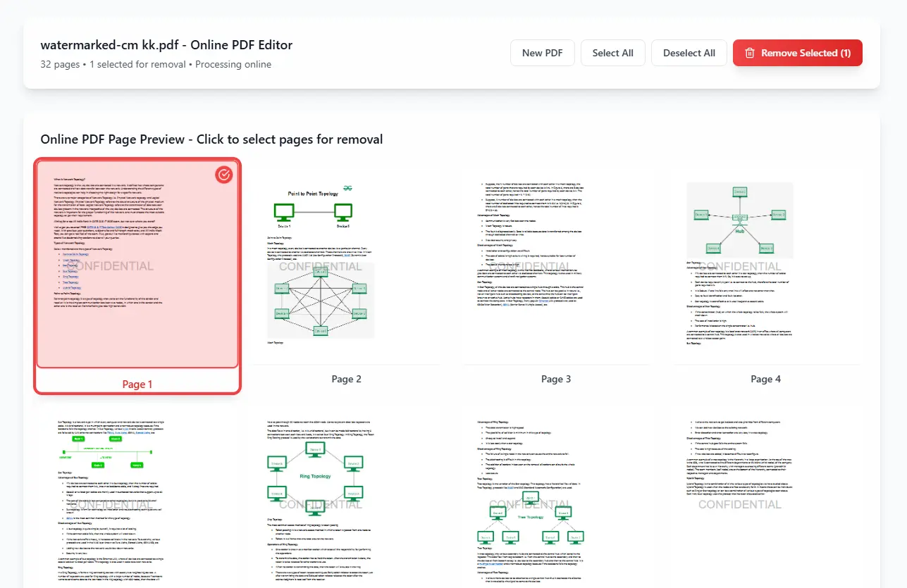Viewport: 907px width, 588px height.
Task: Click the Page 1 label under the selected page
Action: coord(137,384)
